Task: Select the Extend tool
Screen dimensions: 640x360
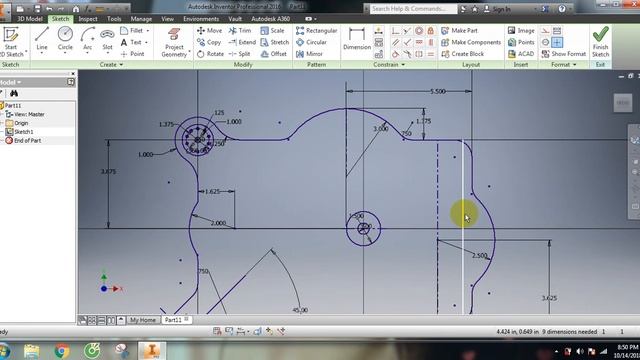Action: tap(242, 42)
